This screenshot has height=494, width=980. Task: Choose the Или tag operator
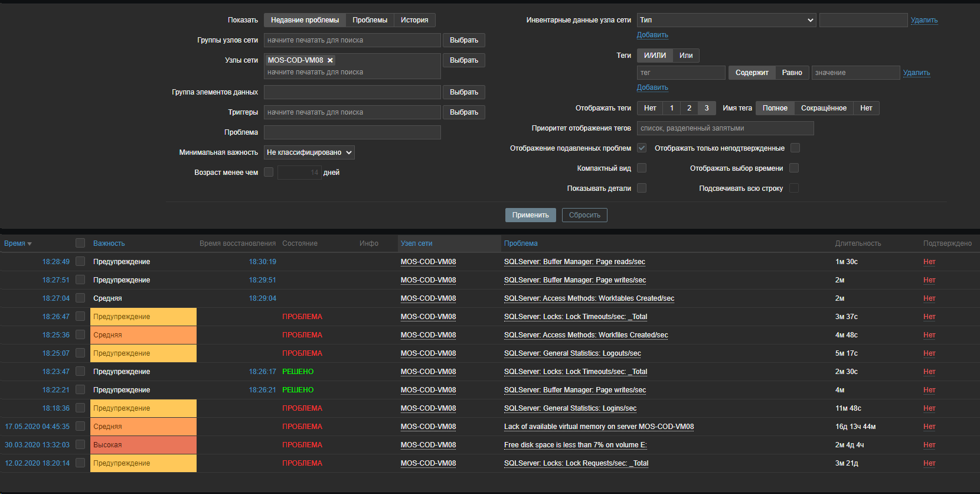pos(686,56)
